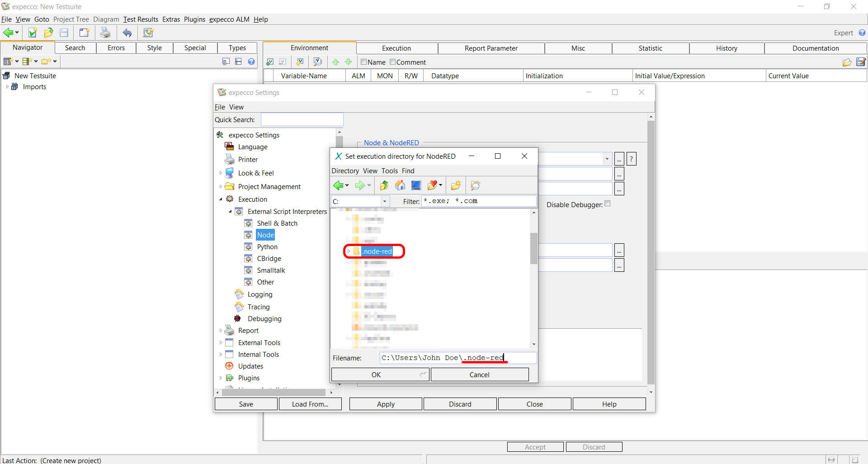
Task: Expand the .node-red folder
Action: [x=349, y=251]
